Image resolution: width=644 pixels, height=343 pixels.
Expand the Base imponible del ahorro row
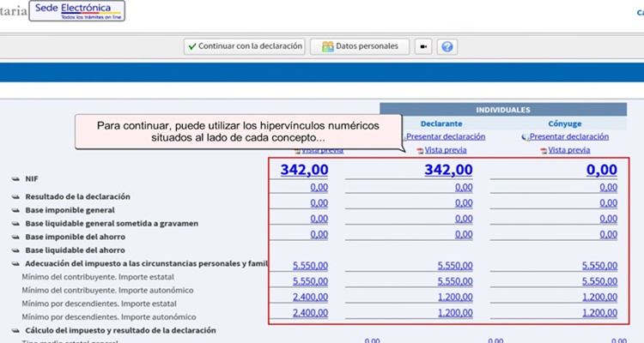(15, 236)
